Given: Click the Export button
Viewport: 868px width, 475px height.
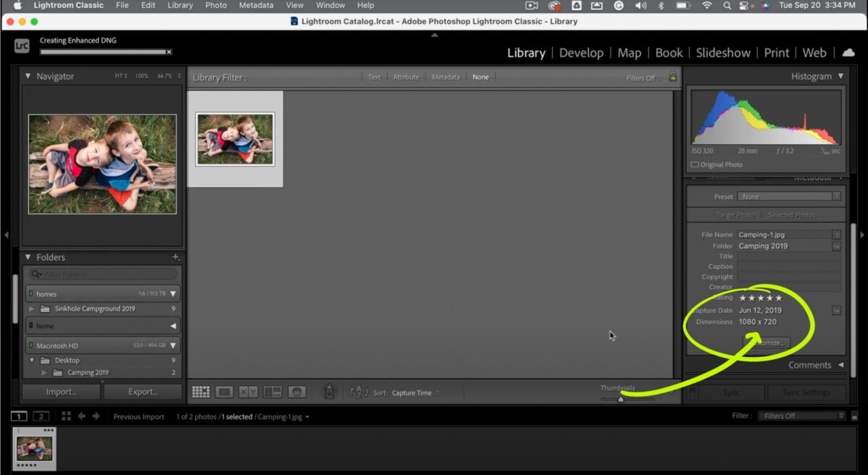Looking at the screenshot, I should (x=142, y=392).
